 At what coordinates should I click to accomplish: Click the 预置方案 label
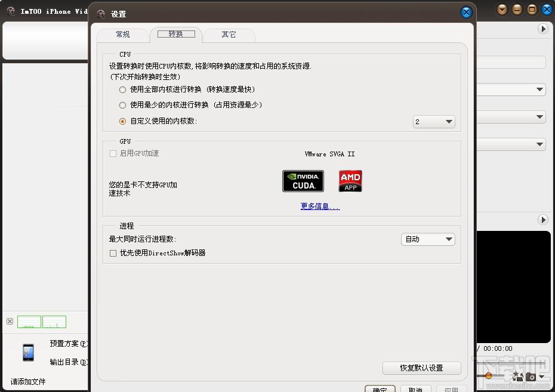[x=69, y=344]
